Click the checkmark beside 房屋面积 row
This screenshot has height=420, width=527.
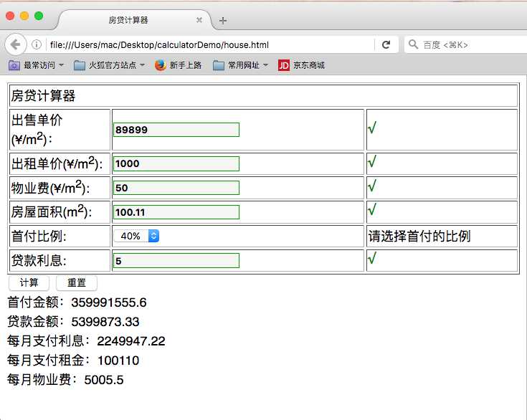[371, 209]
